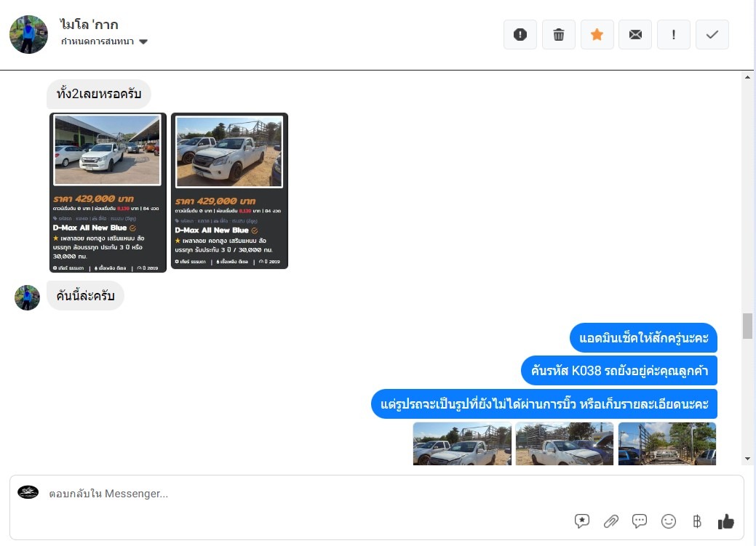
Task: Attach file with paperclip icon
Action: click(x=611, y=521)
